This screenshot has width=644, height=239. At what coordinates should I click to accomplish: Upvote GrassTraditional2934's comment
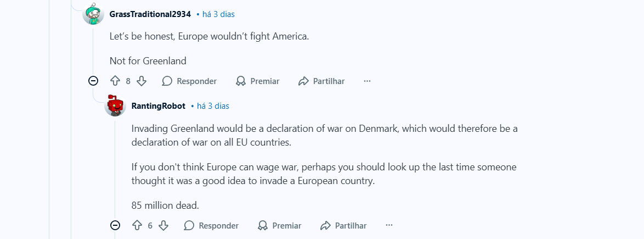(115, 81)
